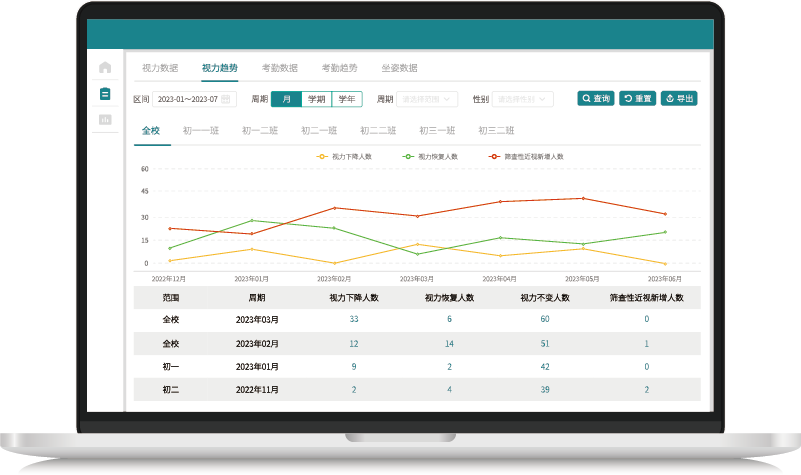Click yellow line data point at 2023年03月
801x475 pixels.
[x=417, y=244]
